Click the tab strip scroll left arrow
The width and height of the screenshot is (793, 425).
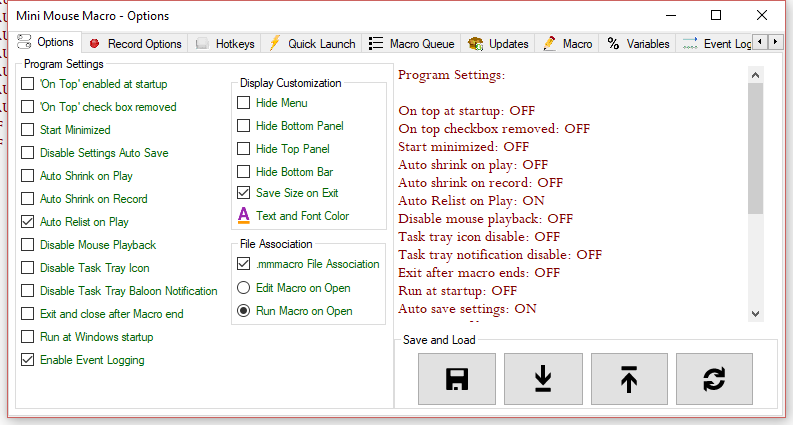click(760, 42)
